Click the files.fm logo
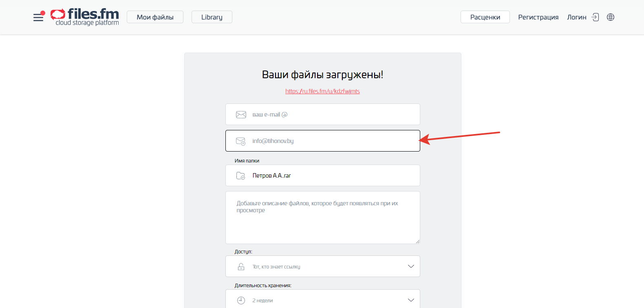 point(85,17)
